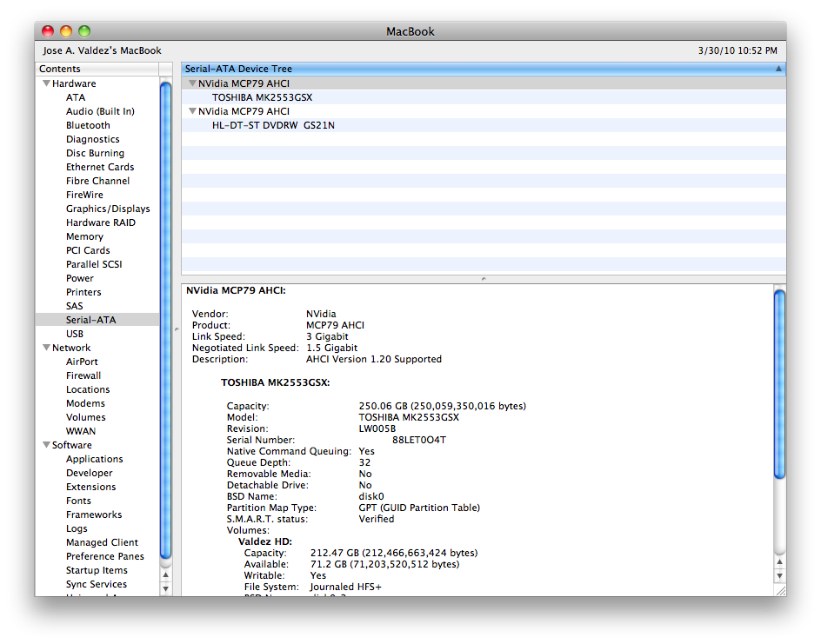Collapse the Hardware section in Contents
This screenshot has width=821, height=644.
tap(46, 83)
